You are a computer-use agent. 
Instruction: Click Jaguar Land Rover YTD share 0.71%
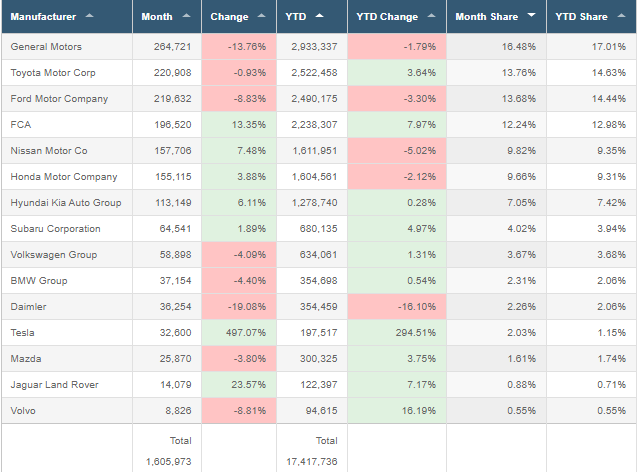tap(611, 385)
